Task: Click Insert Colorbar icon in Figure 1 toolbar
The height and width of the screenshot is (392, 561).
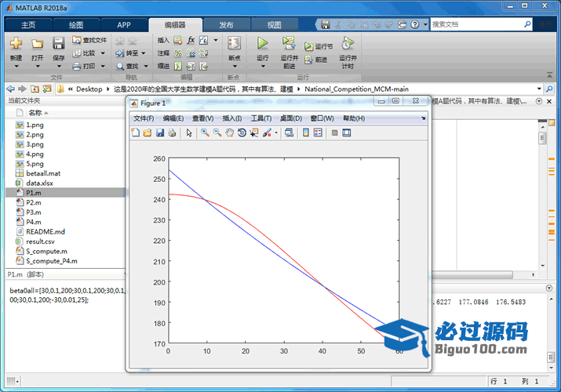Action: pos(306,133)
